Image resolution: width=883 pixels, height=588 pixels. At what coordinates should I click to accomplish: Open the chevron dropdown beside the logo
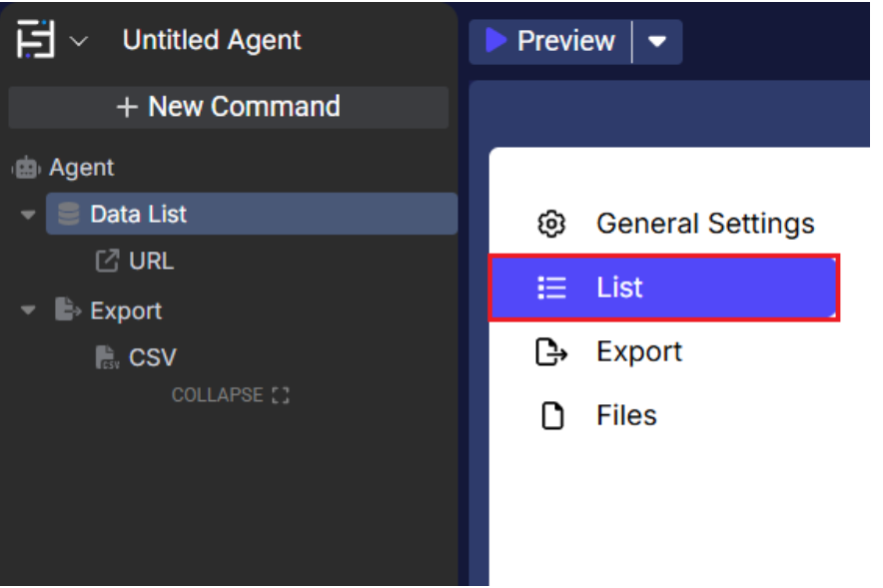point(79,41)
